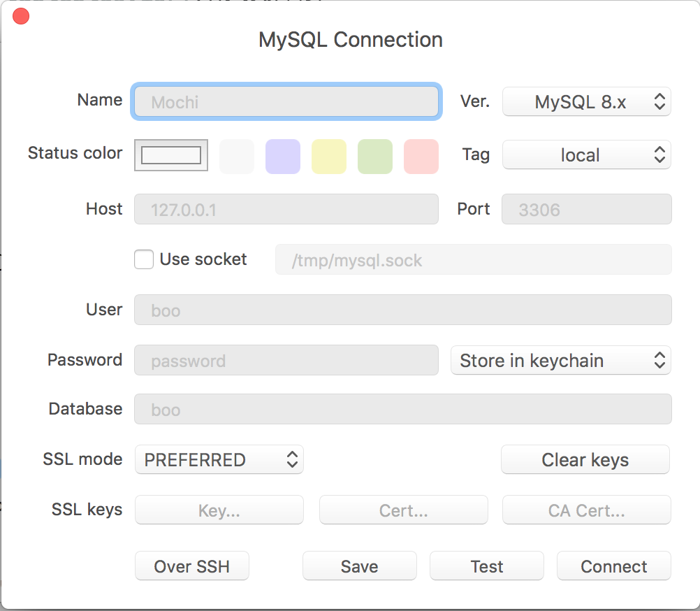
Task: Pick the green status color swatch
Action: 375,156
